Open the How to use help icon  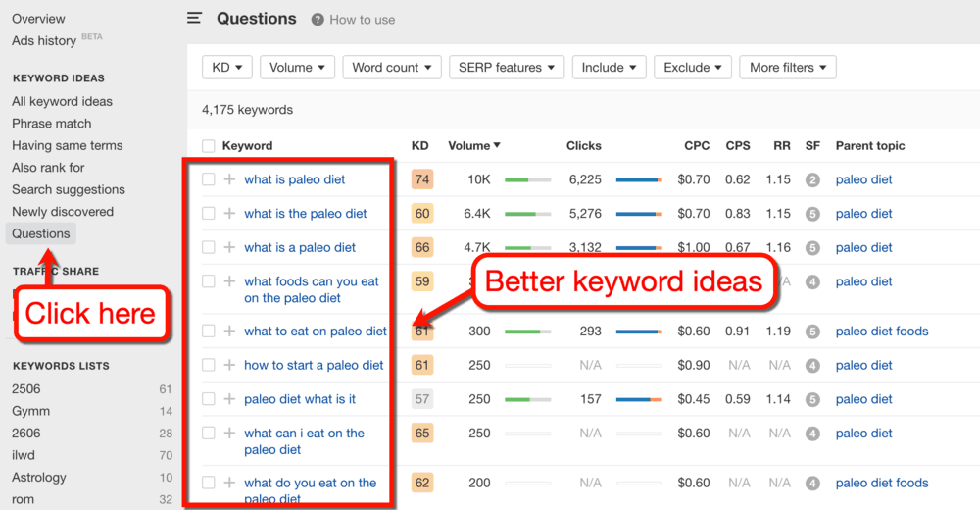coord(318,20)
